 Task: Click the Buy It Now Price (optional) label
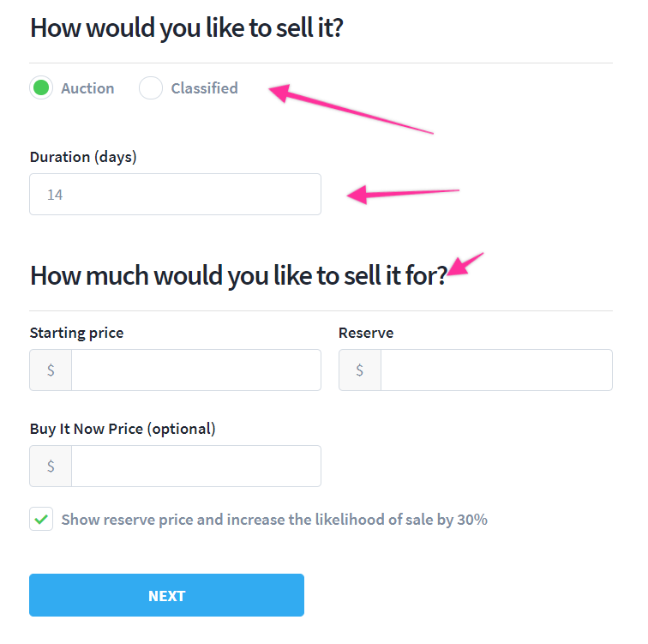pyautogui.click(x=123, y=429)
